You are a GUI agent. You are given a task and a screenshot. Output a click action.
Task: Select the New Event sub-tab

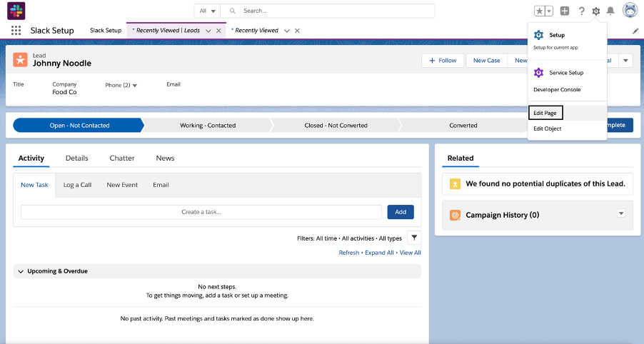click(x=122, y=185)
